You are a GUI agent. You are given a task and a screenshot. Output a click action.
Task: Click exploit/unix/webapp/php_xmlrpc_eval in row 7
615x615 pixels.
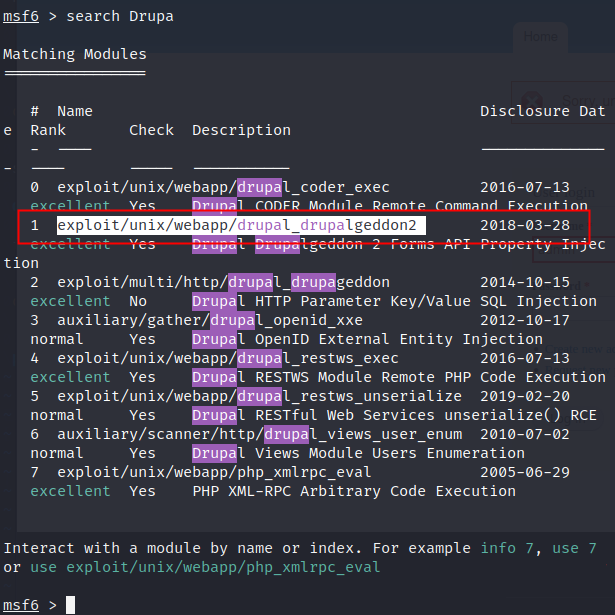tap(214, 472)
